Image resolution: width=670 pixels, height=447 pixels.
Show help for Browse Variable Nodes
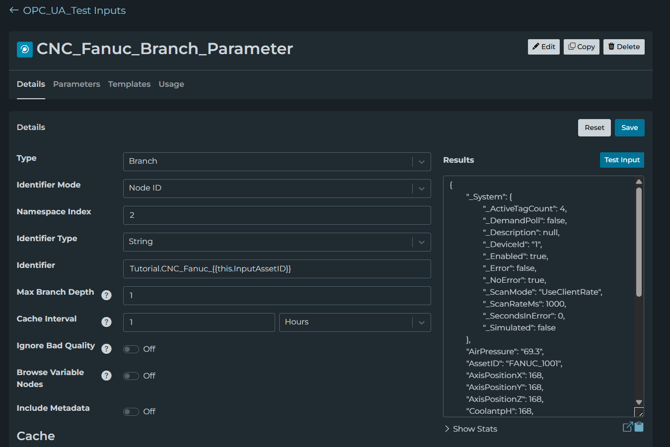(x=106, y=376)
